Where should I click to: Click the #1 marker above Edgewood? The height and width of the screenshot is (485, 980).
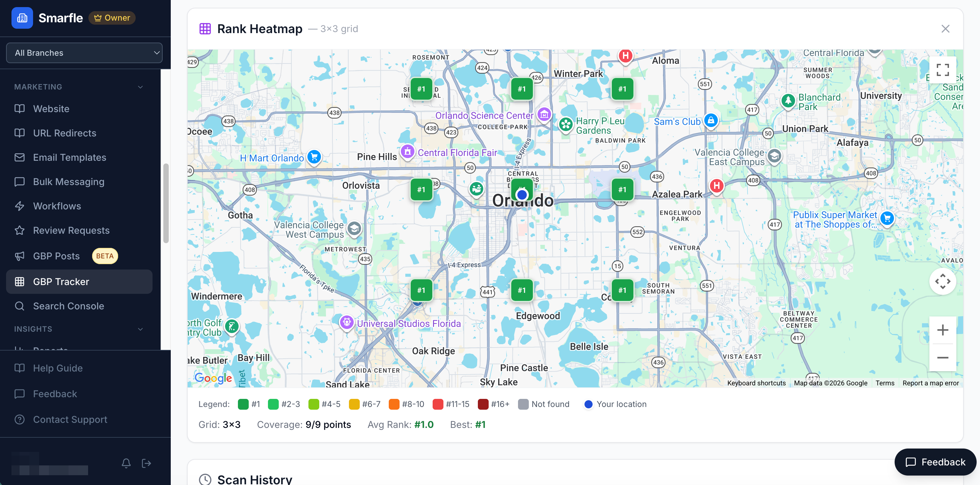tap(522, 290)
